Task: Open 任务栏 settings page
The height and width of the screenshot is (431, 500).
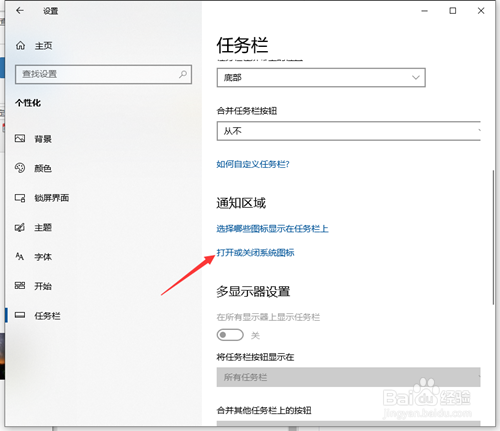Action: (x=47, y=315)
